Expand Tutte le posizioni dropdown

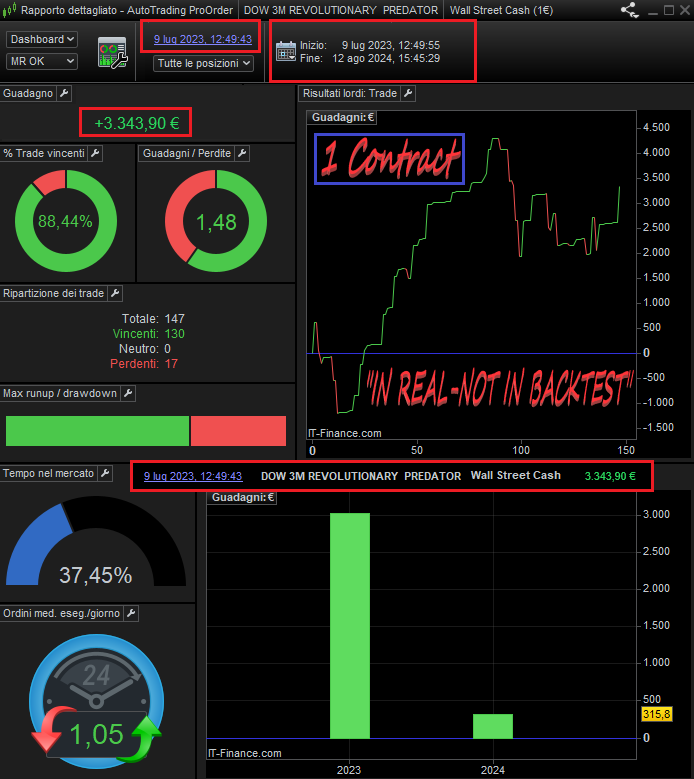click(203, 63)
